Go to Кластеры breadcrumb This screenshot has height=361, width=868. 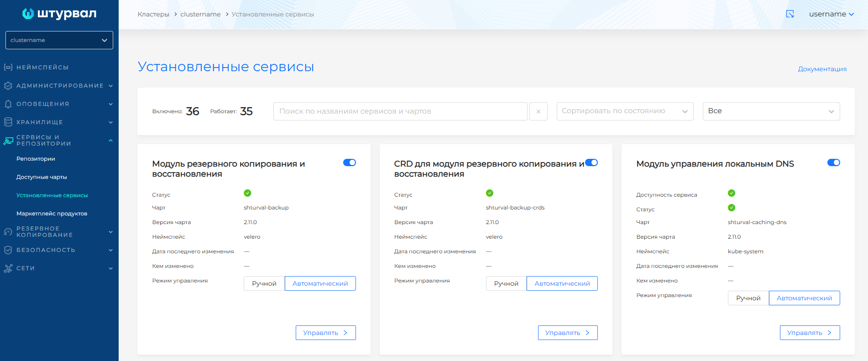pyautogui.click(x=153, y=14)
